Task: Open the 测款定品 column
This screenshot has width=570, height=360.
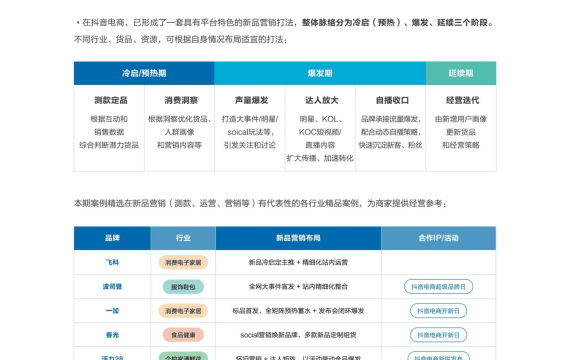Action: click(x=111, y=100)
